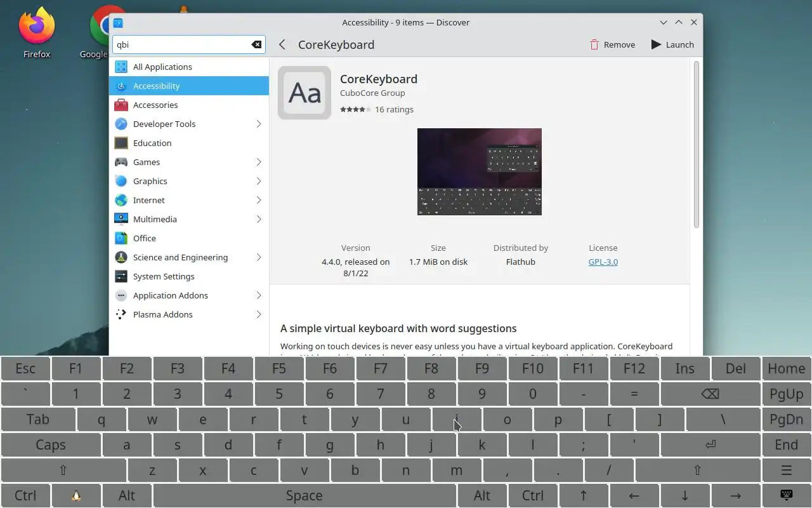Screen dimensions: 812x508
Task: Tap the backspace key on virtual keyboard
Action: pyautogui.click(x=710, y=394)
